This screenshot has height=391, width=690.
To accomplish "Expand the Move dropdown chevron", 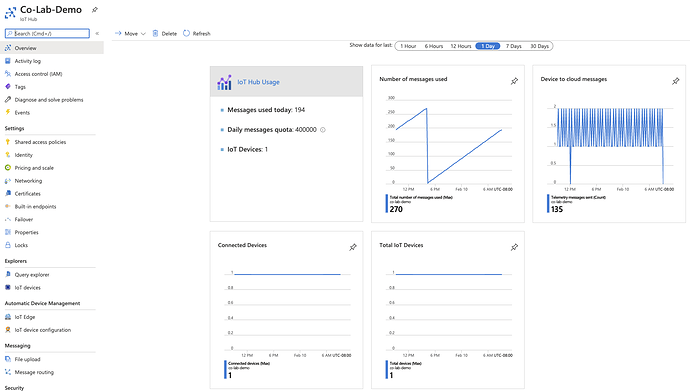I will 143,34.
